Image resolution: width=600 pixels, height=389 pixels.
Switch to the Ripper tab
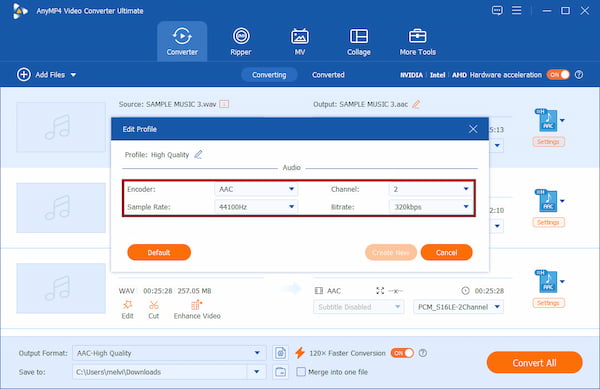(x=241, y=41)
